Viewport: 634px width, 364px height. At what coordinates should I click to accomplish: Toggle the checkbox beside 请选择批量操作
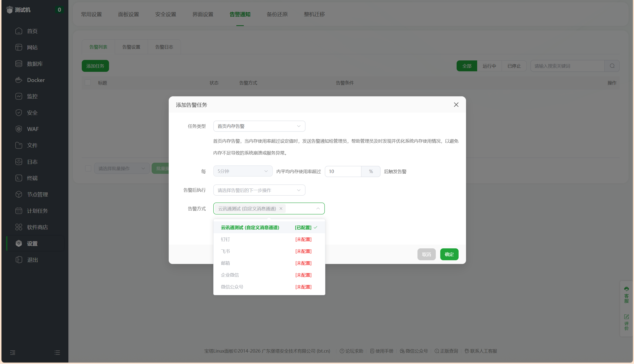(x=88, y=168)
